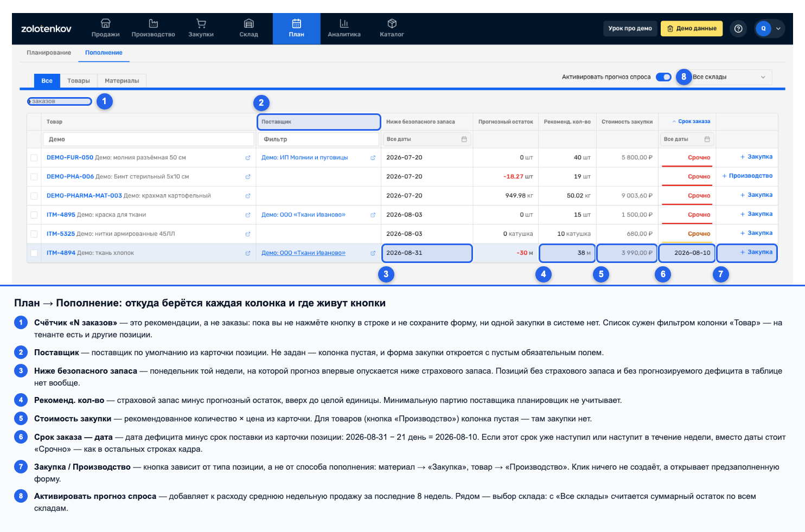Open the Склад warehouse icon
This screenshot has width=805, height=532.
pos(249,23)
